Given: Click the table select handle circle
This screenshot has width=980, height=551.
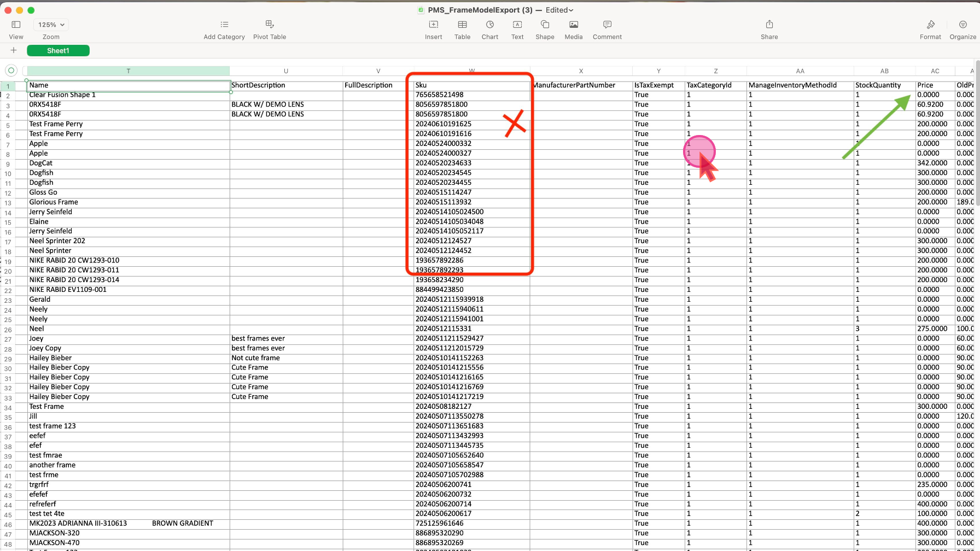Looking at the screenshot, I should click(x=11, y=71).
